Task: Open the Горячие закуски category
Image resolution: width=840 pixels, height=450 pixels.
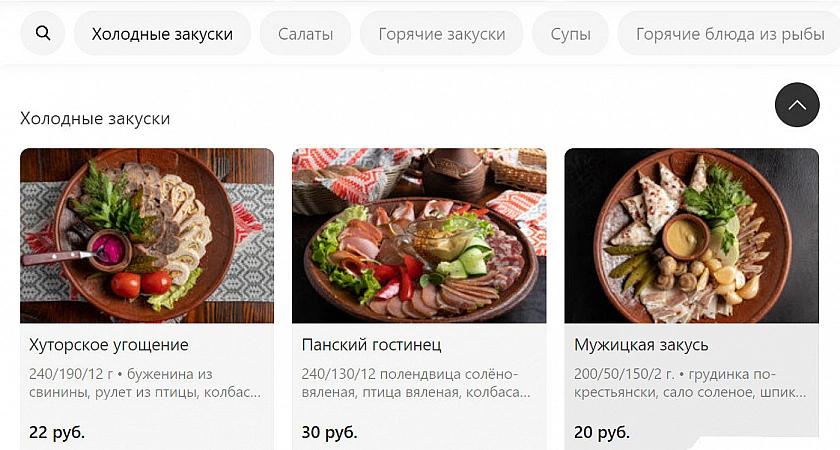Action: click(441, 34)
